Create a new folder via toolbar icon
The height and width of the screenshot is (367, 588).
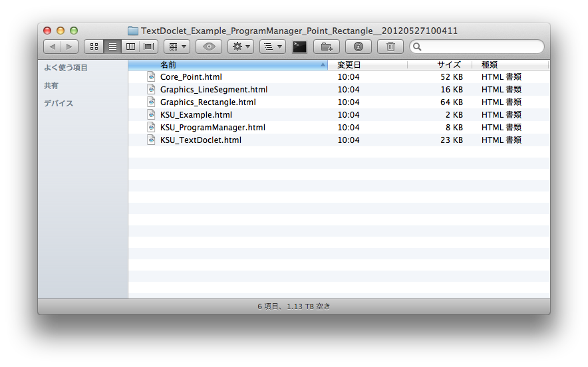click(x=327, y=47)
